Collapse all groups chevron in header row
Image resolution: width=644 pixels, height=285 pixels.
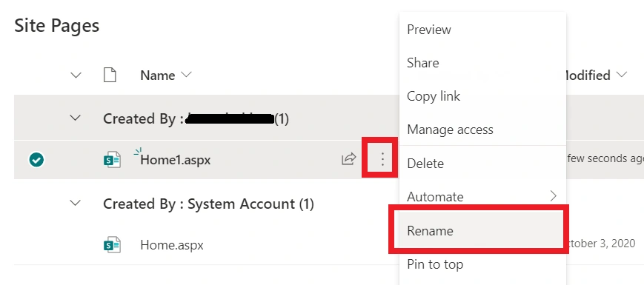tap(76, 75)
